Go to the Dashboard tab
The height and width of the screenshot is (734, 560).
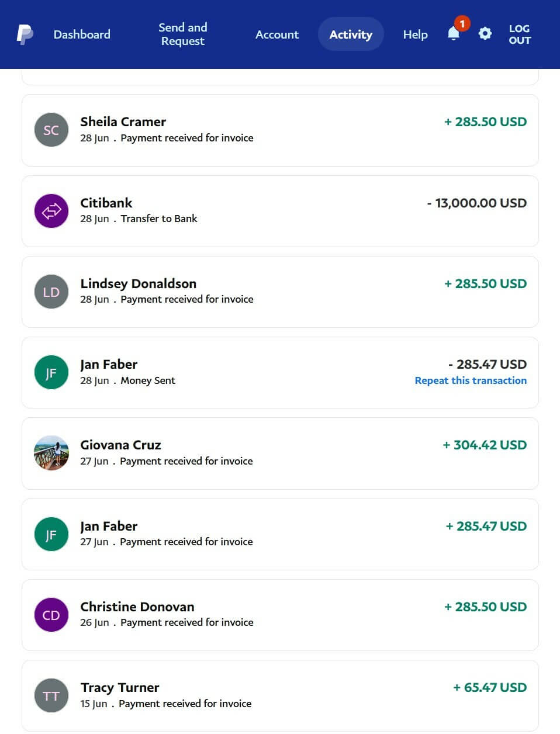(82, 34)
